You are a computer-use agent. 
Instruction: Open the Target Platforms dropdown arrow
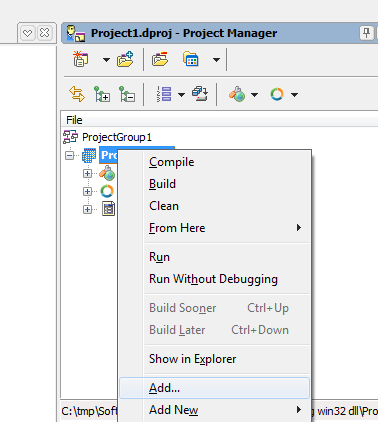coord(294,95)
